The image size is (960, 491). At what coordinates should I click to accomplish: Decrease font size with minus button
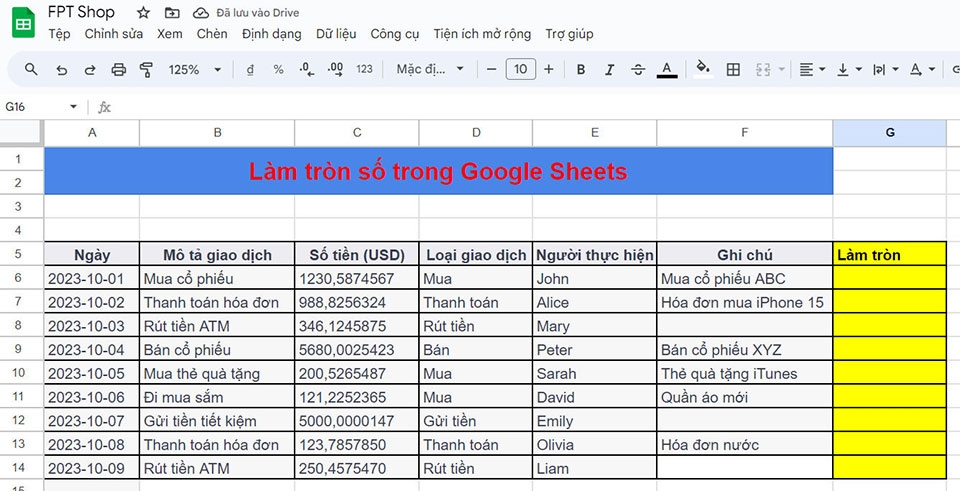(x=491, y=69)
